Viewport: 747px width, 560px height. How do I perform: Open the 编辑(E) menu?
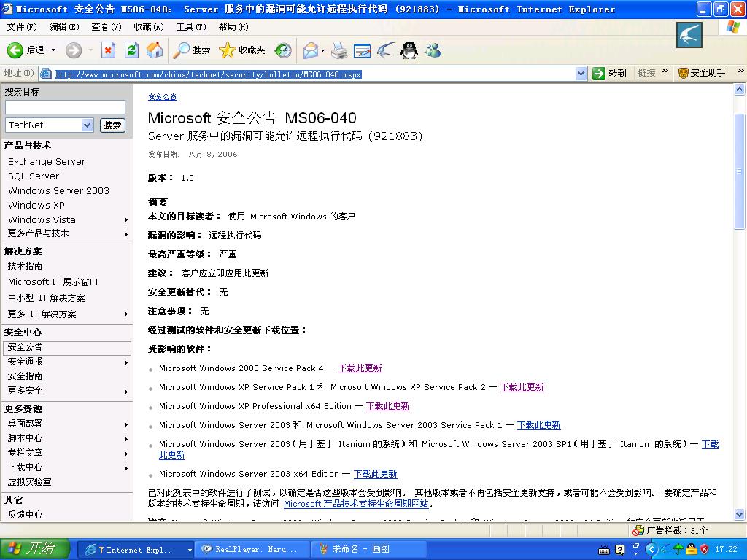[x=64, y=27]
